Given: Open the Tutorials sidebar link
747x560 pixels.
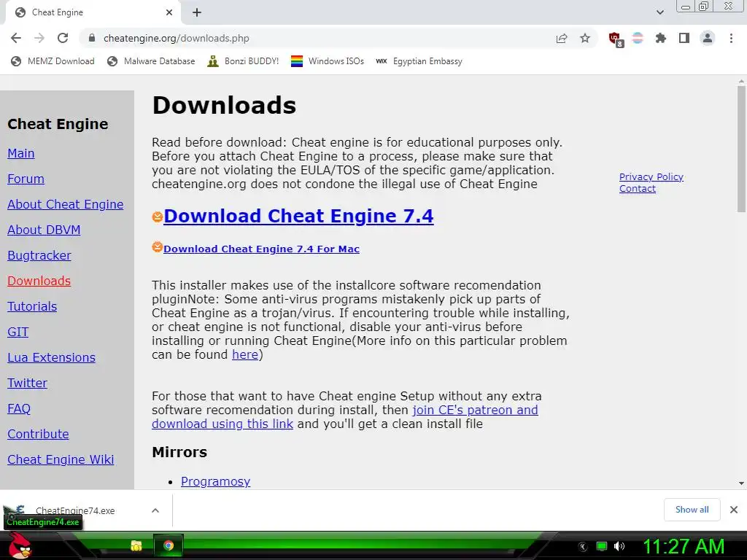Looking at the screenshot, I should click(x=32, y=307).
